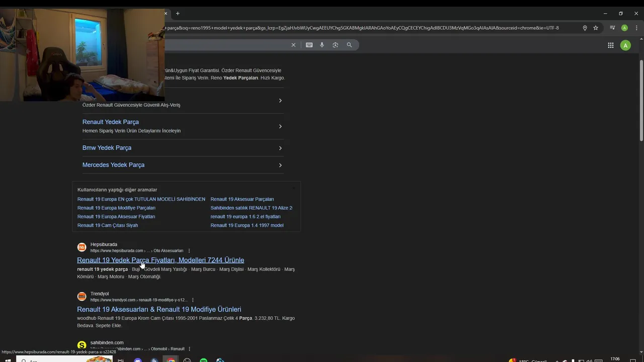The width and height of the screenshot is (644, 362).
Task: Close the current Chrome tab
Action: click(166, 14)
